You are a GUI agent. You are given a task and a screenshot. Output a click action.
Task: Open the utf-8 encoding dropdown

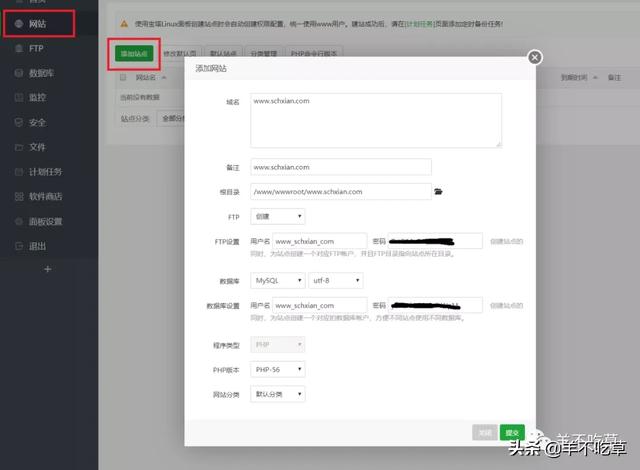click(336, 280)
